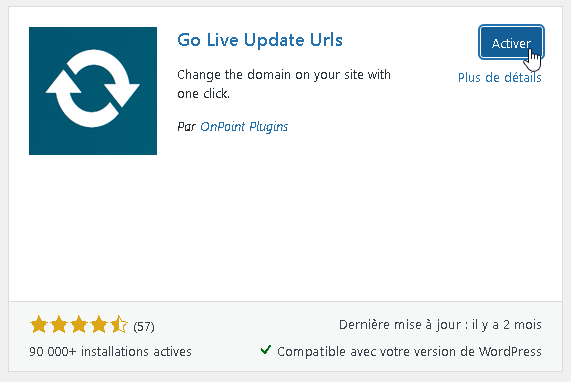Visit the OnPoint Plugins author link

[x=244, y=126]
